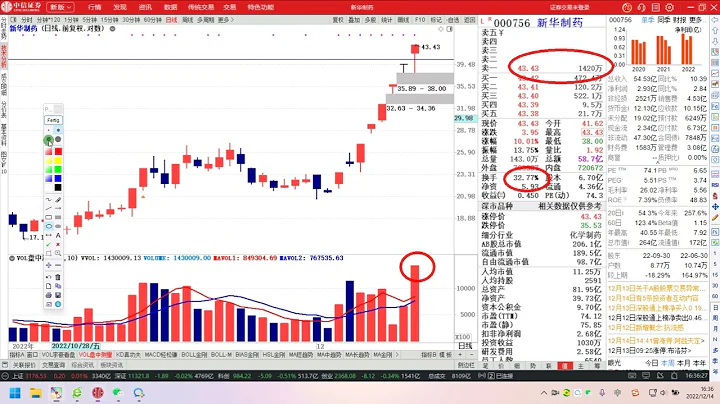Select the hollow ellipse tool
The height and width of the screenshot is (404, 720).
[x=49, y=226]
